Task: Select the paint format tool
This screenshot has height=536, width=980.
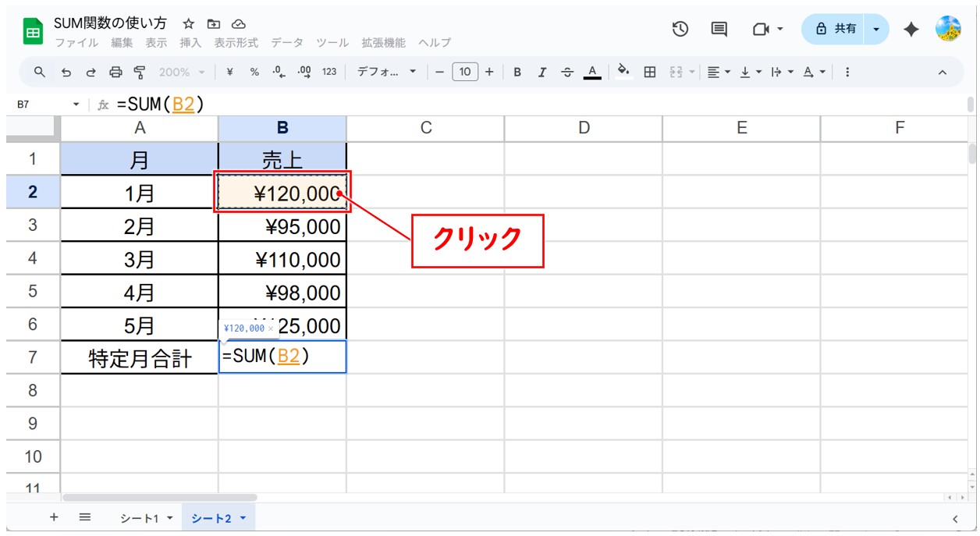Action: click(140, 72)
